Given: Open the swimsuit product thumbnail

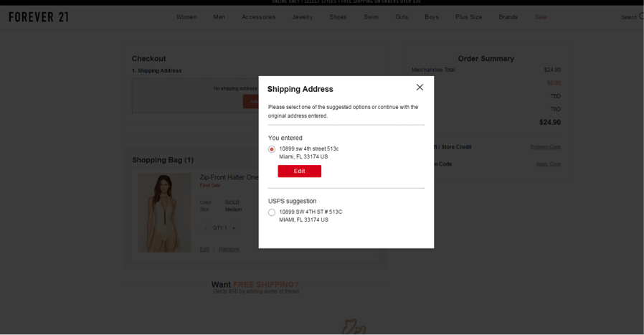Looking at the screenshot, I should [164, 212].
